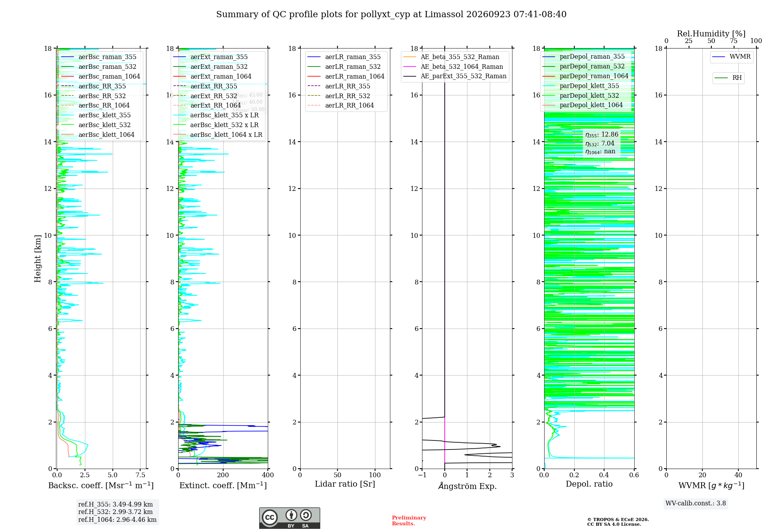Click the WVMR legend entry
This screenshot has width=783, height=532.
point(732,57)
